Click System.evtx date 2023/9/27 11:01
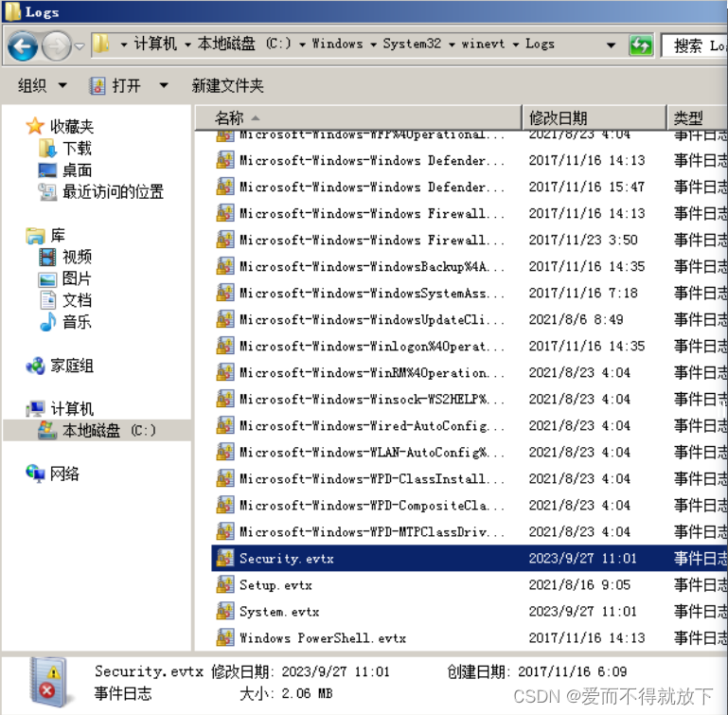 [582, 611]
